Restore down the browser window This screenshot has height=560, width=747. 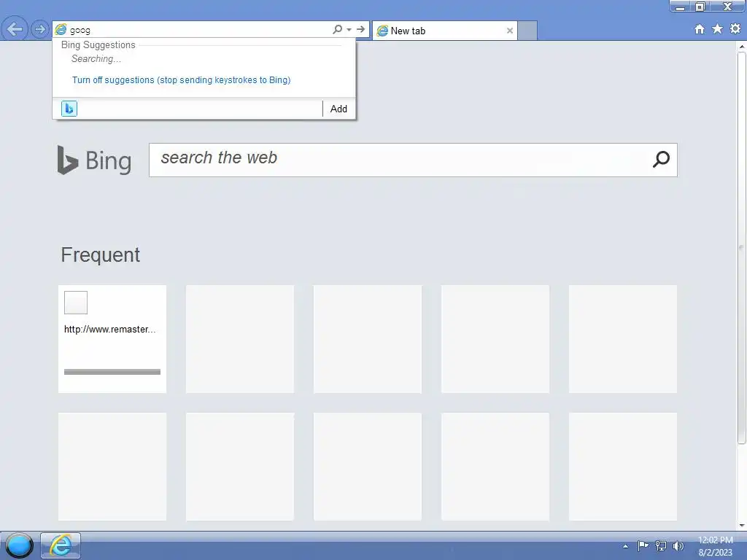tap(700, 7)
